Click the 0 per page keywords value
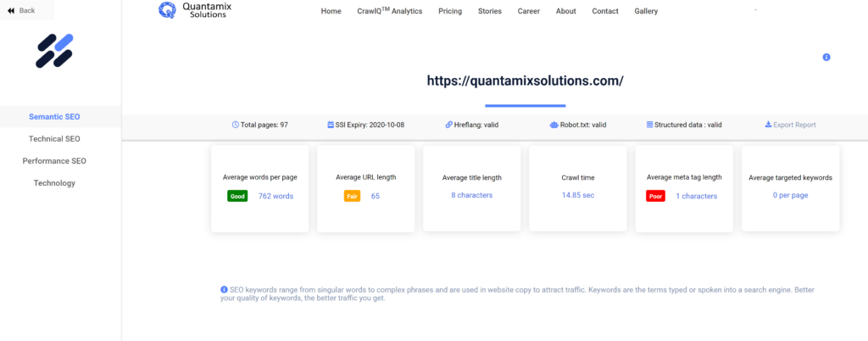This screenshot has width=868, height=341. coord(791,195)
